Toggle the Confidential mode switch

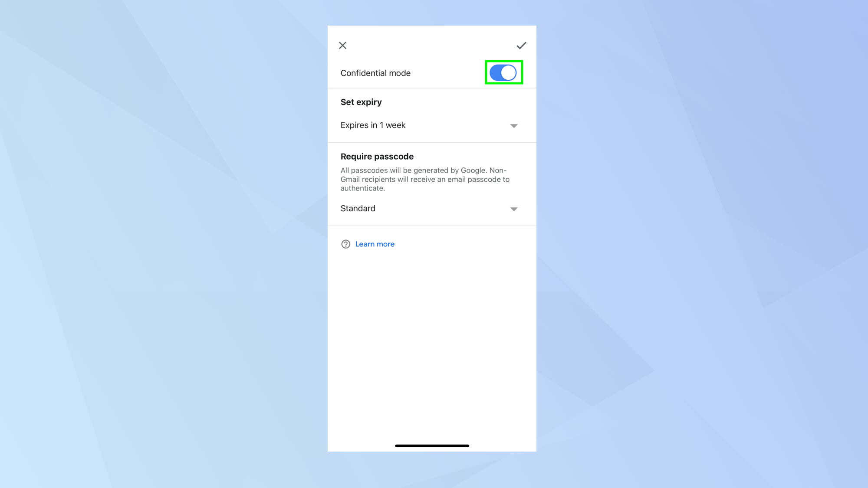(x=504, y=73)
